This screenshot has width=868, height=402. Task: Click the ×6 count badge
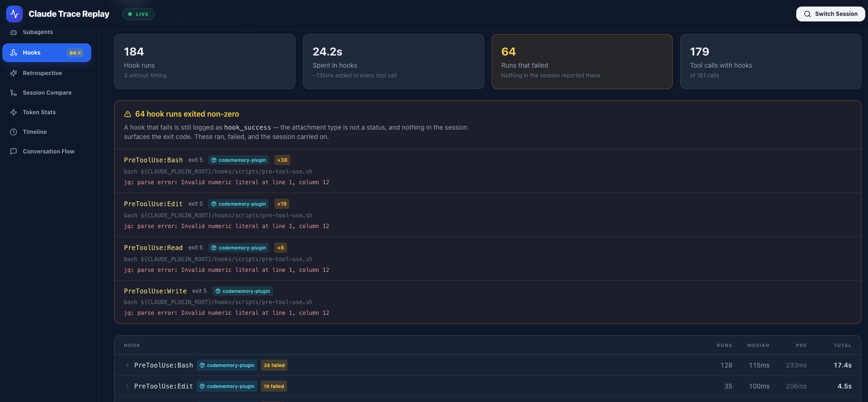coord(280,248)
